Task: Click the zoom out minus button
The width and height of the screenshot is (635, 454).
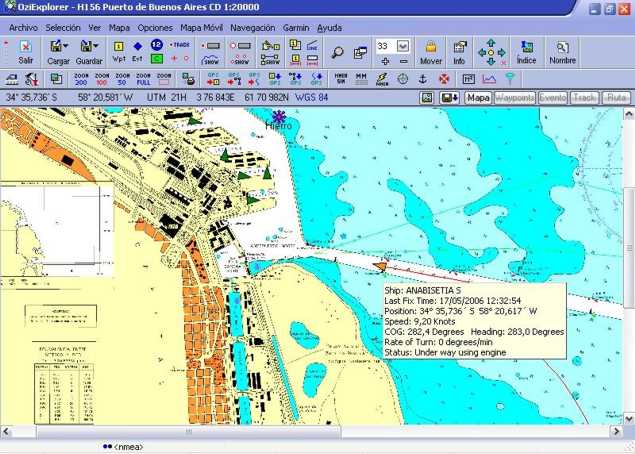Action: click(403, 61)
